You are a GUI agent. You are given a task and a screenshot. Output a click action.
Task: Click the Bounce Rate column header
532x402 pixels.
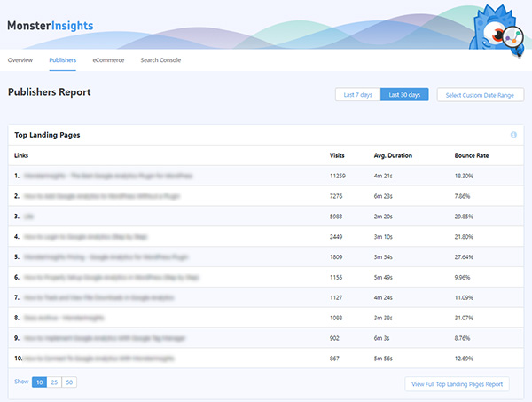[x=471, y=155]
